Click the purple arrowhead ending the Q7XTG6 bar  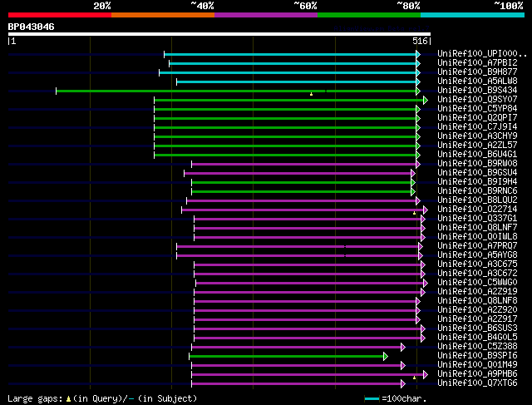pos(402,384)
